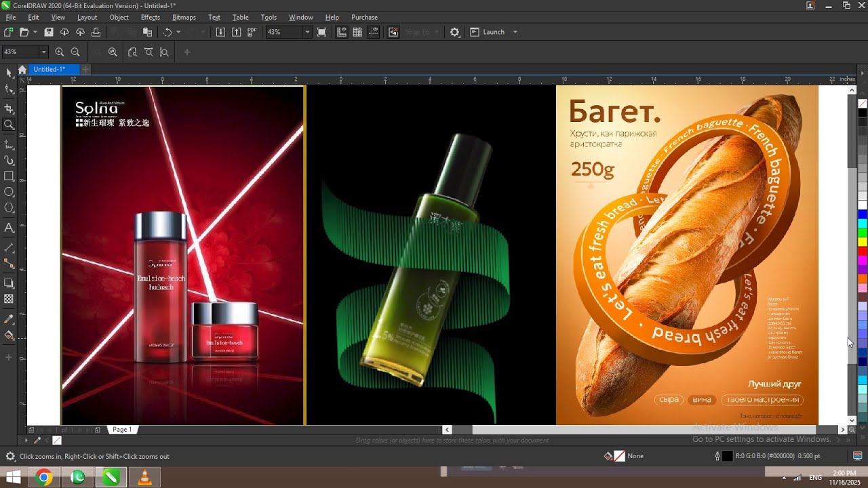Screen dimensions: 868x488
Task: Select the Polygon tool
Action: (9, 207)
